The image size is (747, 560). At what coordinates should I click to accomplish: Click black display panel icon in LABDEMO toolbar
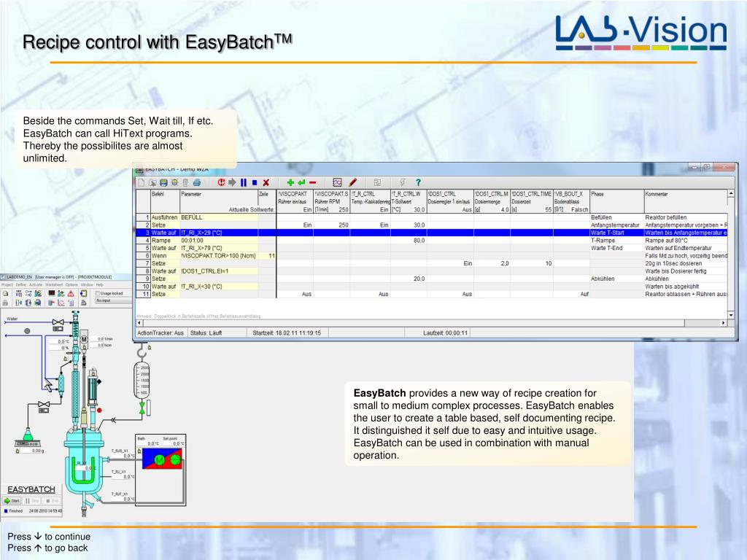(52, 293)
